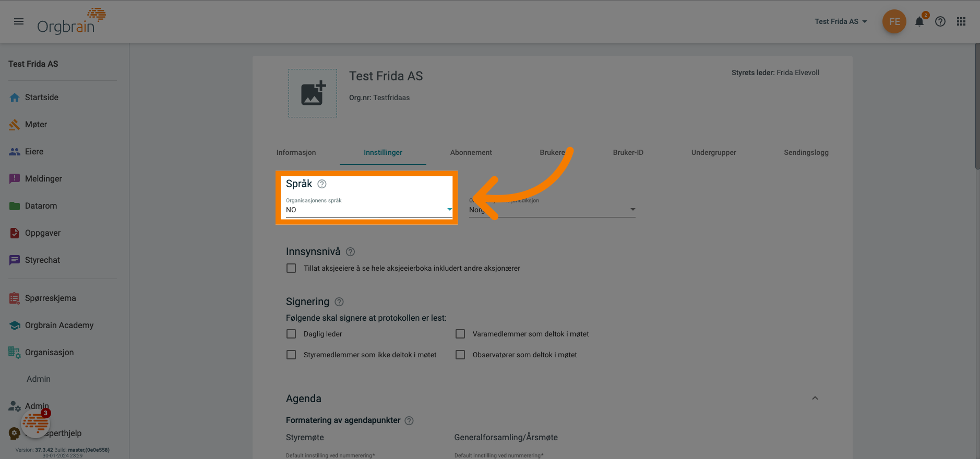Open the jurisdiction dropdown showing Norge
Screen dimensions: 980x459
pyautogui.click(x=552, y=210)
